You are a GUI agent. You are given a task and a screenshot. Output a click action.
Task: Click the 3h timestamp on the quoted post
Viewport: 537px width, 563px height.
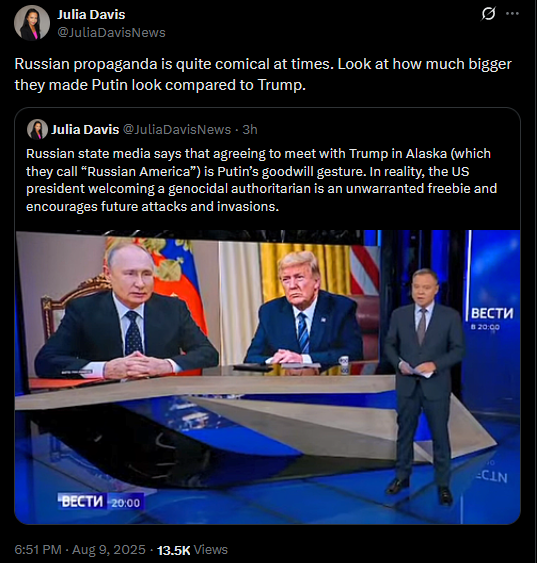(250, 129)
